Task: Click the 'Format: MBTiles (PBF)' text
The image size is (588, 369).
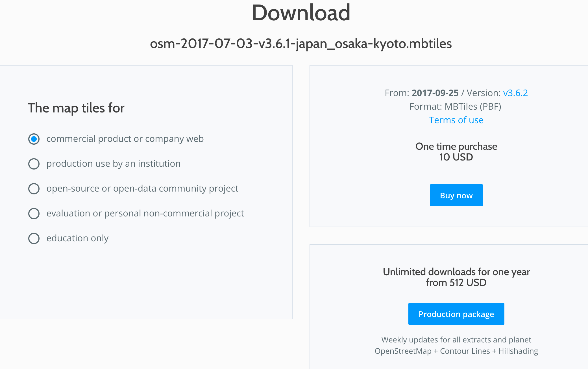Action: click(x=455, y=107)
